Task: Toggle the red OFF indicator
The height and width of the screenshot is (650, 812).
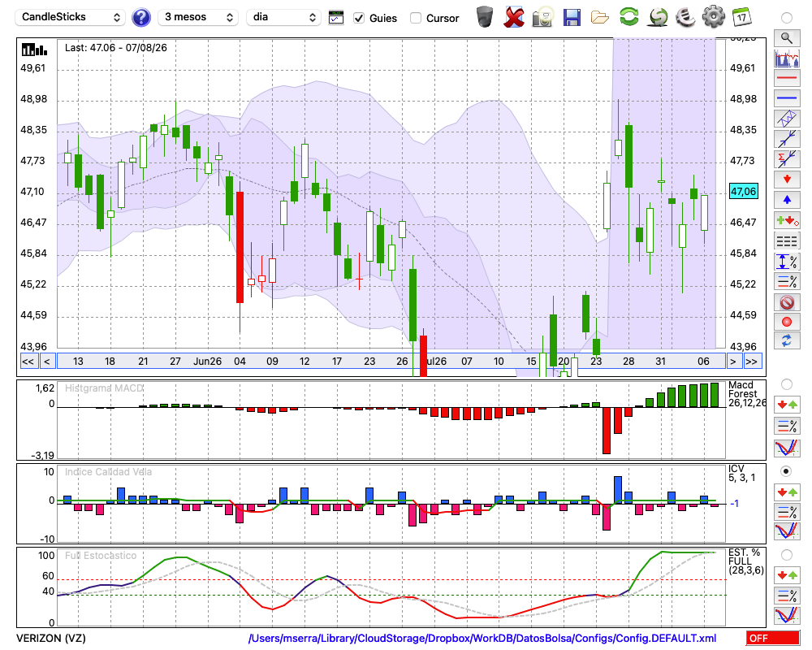Action: [773, 638]
